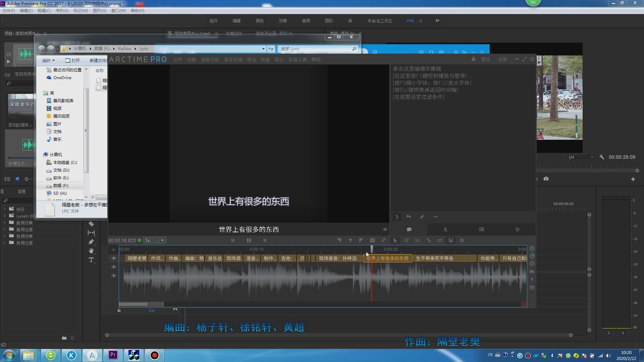Expand Lumetri presets folder in Premiere
This screenshot has height=362, width=644.
point(4,216)
